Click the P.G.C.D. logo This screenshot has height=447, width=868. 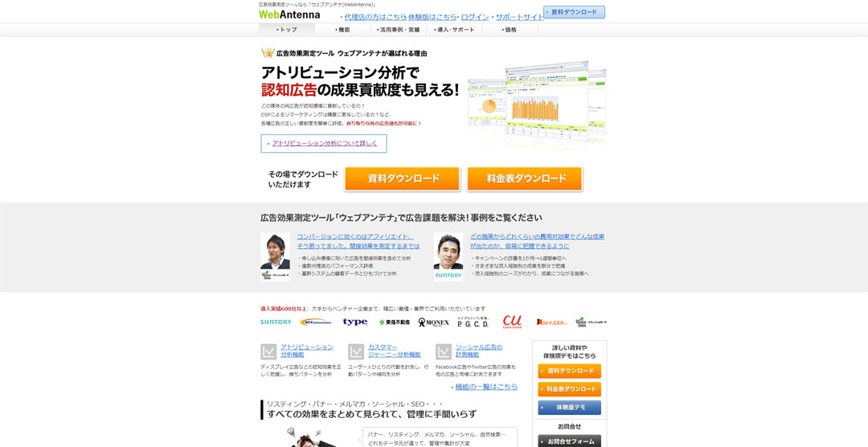(473, 322)
